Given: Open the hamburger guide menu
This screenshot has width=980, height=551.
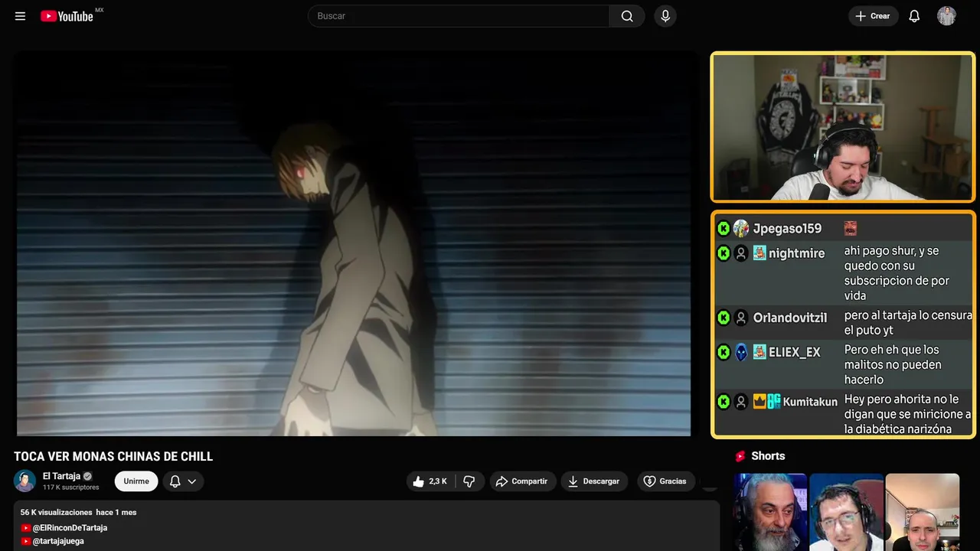Looking at the screenshot, I should [x=20, y=16].
